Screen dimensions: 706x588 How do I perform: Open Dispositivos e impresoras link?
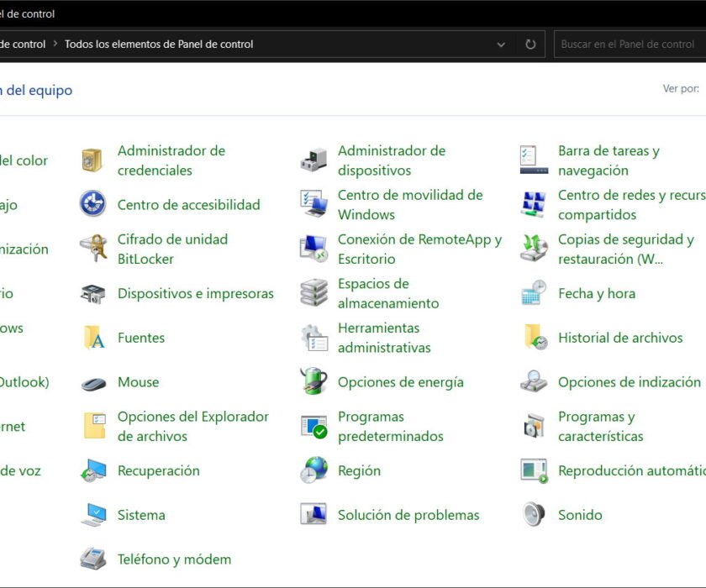pyautogui.click(x=195, y=293)
